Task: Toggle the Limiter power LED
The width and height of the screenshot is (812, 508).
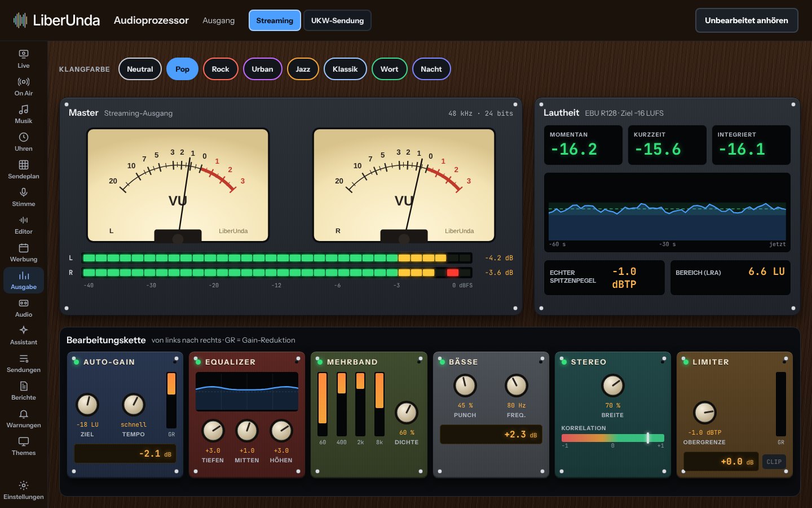Action: (x=686, y=362)
